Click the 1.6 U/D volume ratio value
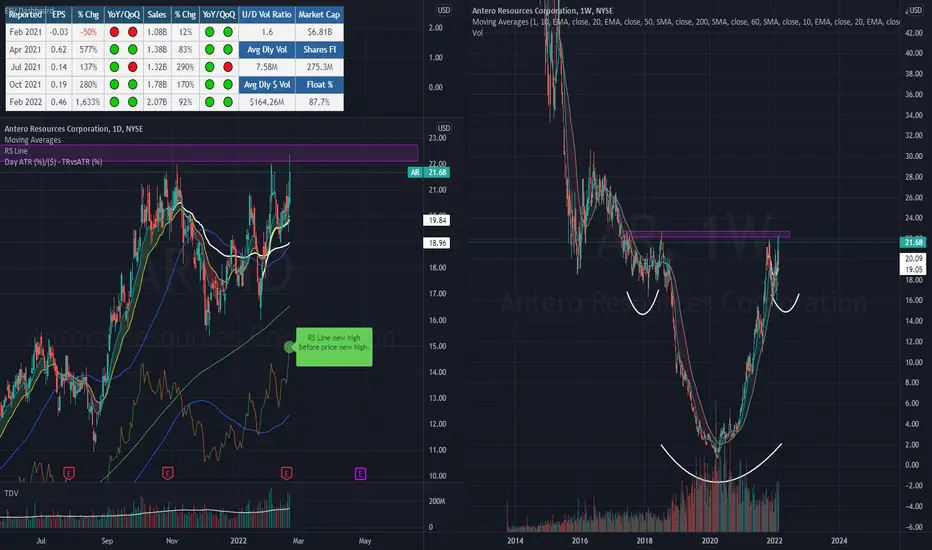 [267, 32]
